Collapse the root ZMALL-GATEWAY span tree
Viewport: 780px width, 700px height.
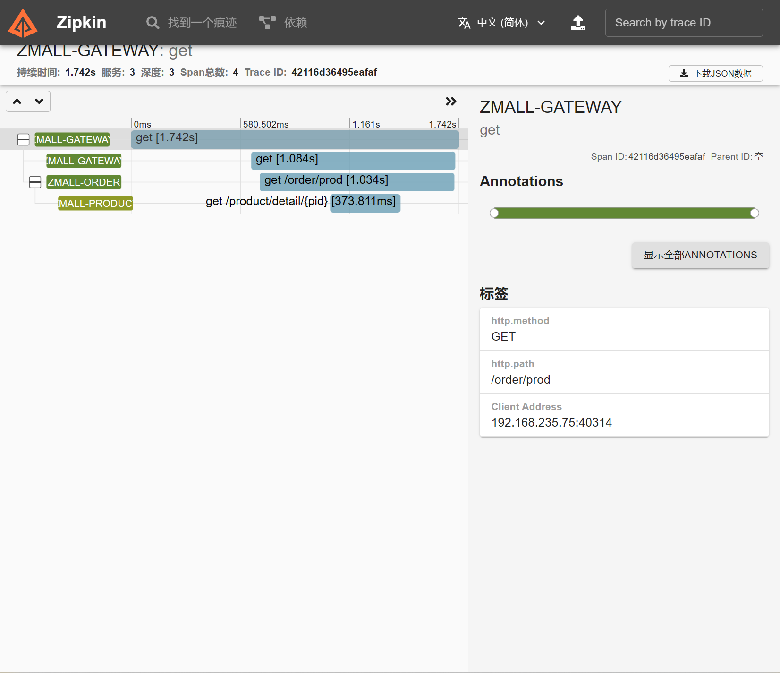[x=23, y=140]
